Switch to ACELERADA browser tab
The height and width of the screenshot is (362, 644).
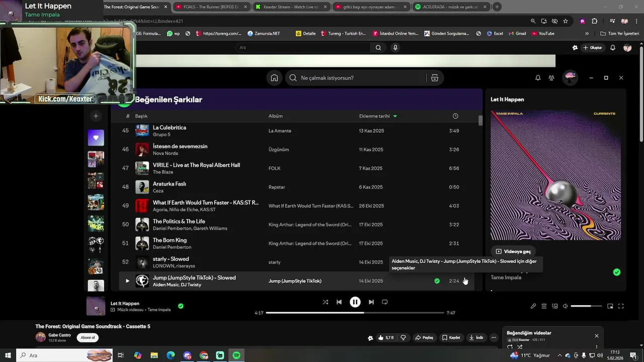[451, 7]
